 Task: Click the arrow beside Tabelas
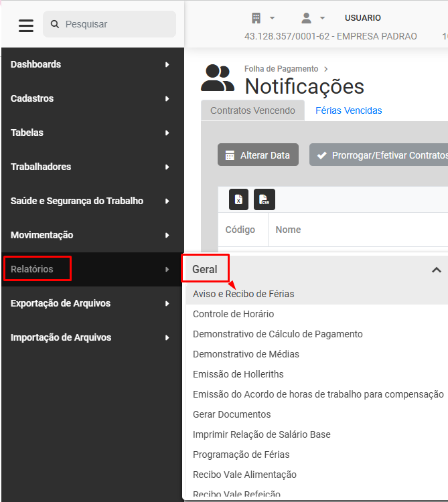[167, 133]
